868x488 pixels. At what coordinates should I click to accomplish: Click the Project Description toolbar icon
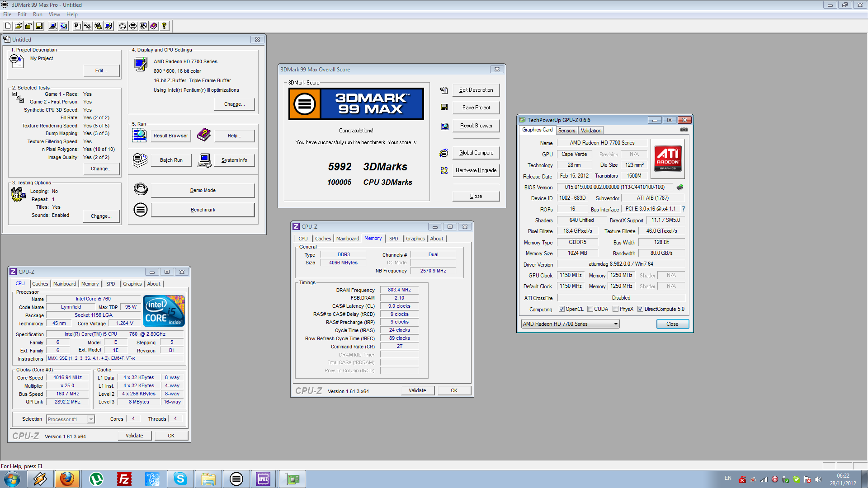click(x=77, y=26)
